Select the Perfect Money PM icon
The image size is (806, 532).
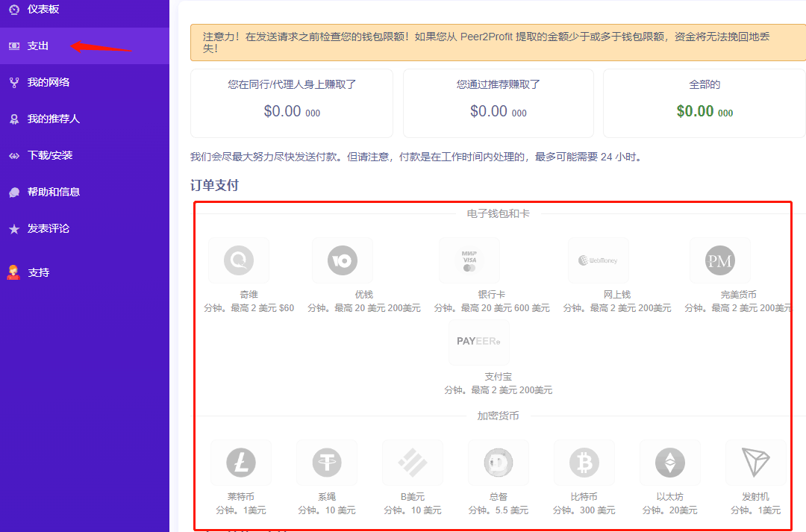[x=719, y=260]
